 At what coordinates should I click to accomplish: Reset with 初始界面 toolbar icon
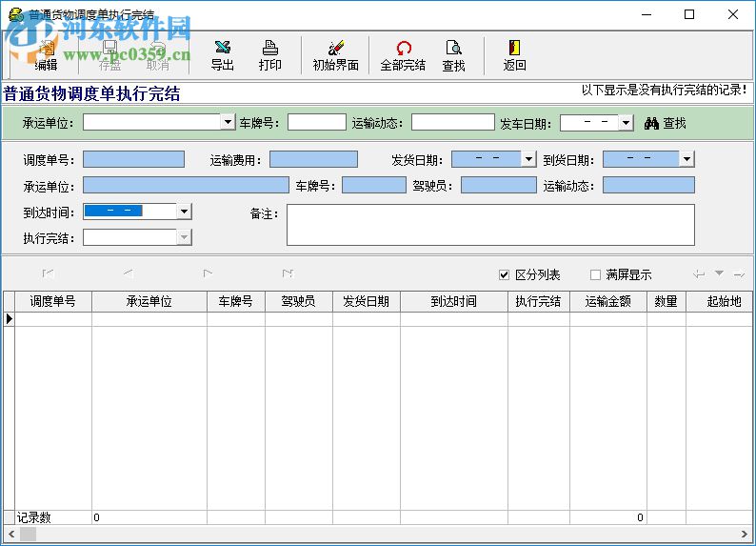tap(335, 55)
